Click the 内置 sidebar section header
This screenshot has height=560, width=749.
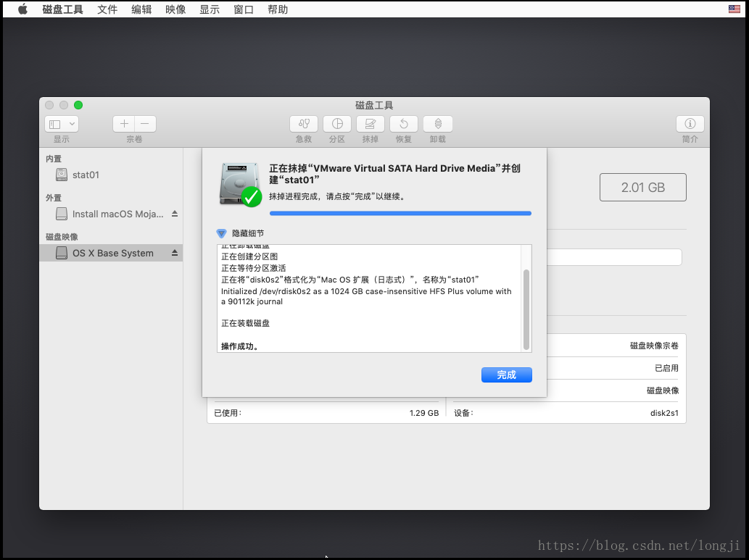pyautogui.click(x=54, y=159)
